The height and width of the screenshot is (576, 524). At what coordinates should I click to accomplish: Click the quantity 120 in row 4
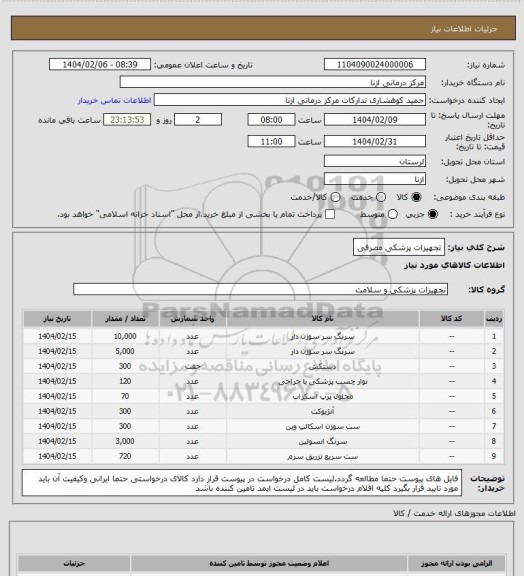125,381
